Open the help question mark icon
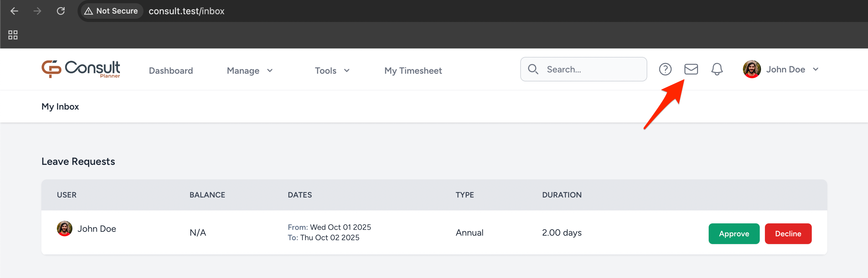This screenshot has width=868, height=278. coord(665,69)
